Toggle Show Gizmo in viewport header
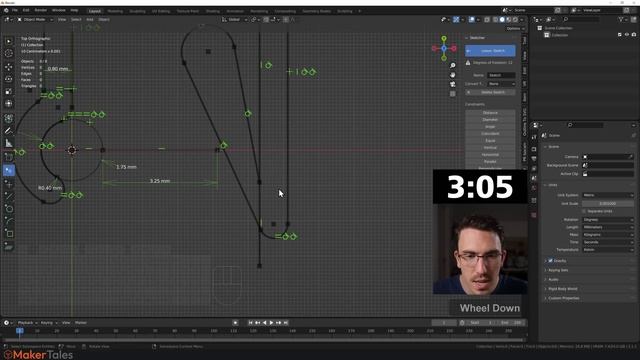Image resolution: width=640 pixels, height=360 pixels. [x=456, y=19]
